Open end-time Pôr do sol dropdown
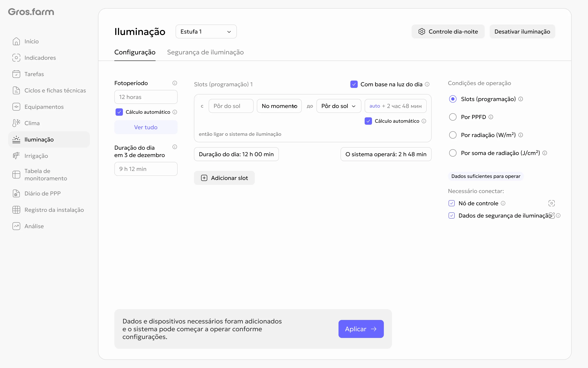 (339, 106)
